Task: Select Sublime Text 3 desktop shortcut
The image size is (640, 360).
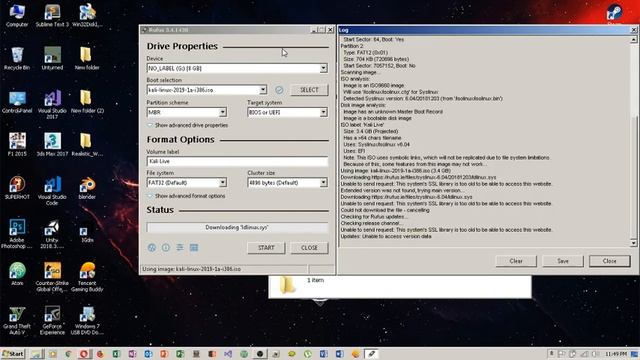Action: coord(52,16)
